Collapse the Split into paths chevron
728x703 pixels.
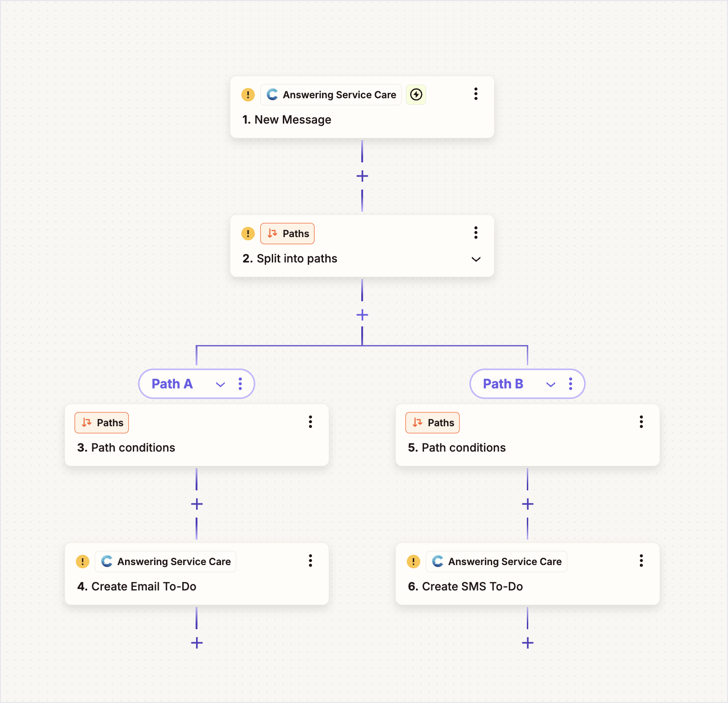pyautogui.click(x=476, y=259)
